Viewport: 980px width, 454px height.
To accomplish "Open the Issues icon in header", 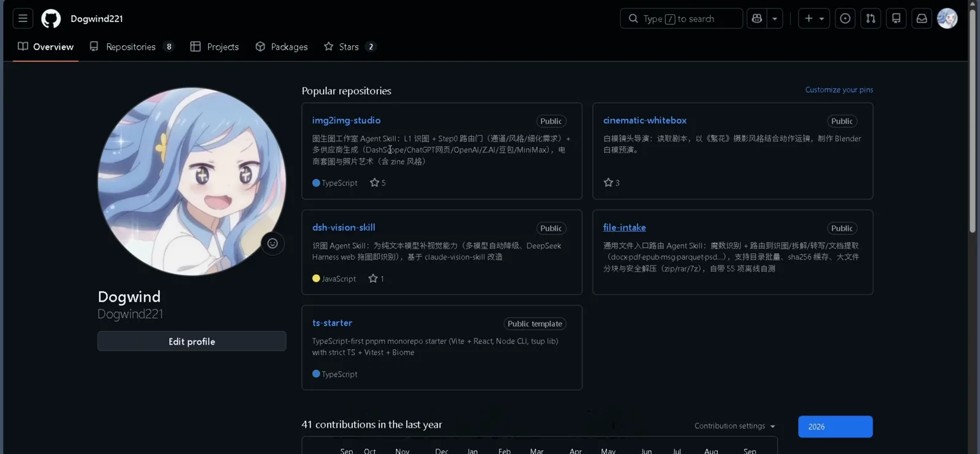I will pos(845,18).
